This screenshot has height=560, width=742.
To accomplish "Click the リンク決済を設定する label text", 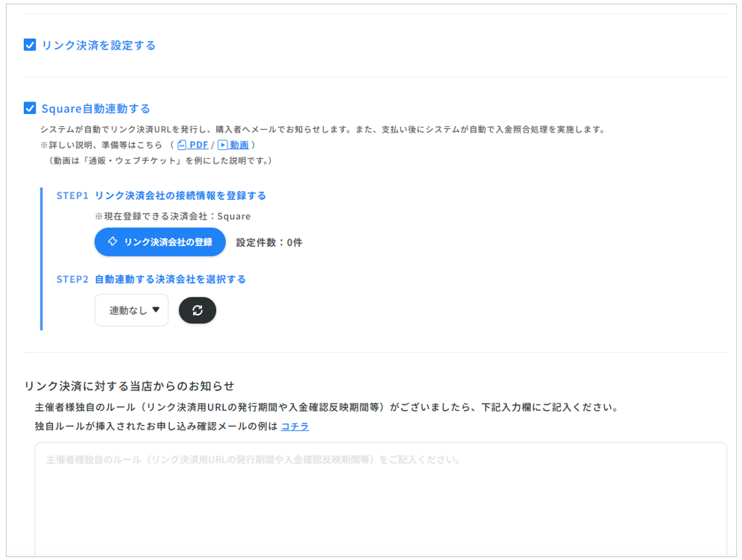I will [98, 45].
